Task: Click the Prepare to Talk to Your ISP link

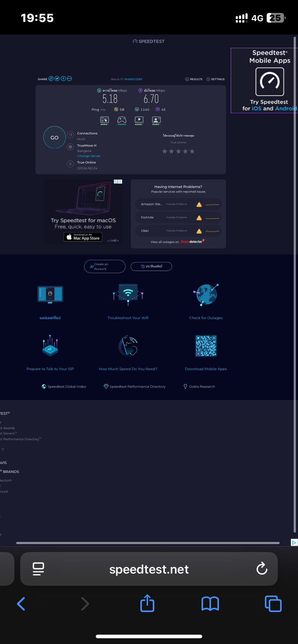Action: (50, 369)
